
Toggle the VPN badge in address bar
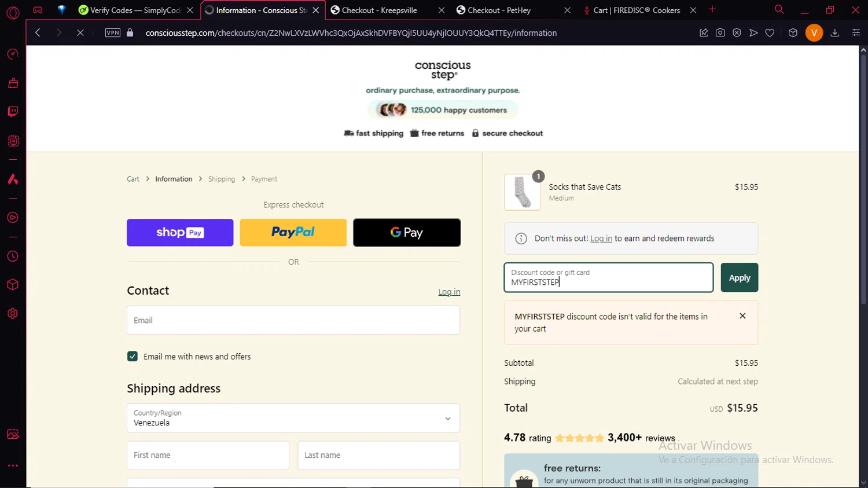(x=113, y=33)
